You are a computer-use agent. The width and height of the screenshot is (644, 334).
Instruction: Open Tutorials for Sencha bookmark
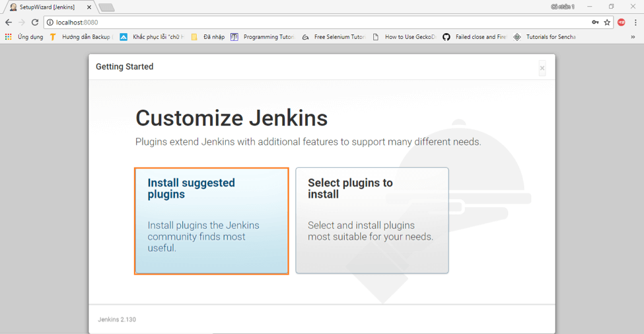[x=545, y=37]
